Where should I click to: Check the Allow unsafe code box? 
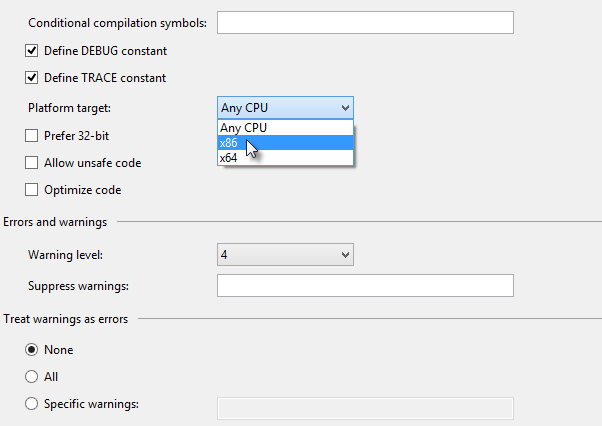[32, 163]
